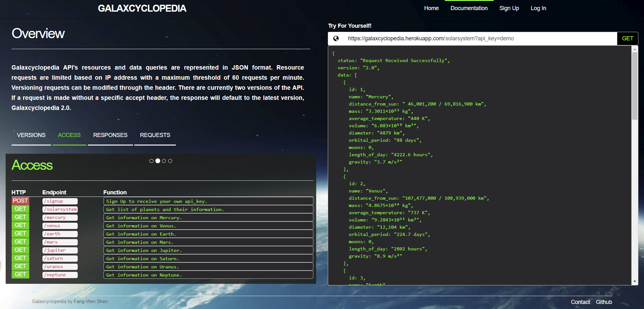Click the GET badge for /venus
Screen dimensions: 644x309
[x=20, y=225]
